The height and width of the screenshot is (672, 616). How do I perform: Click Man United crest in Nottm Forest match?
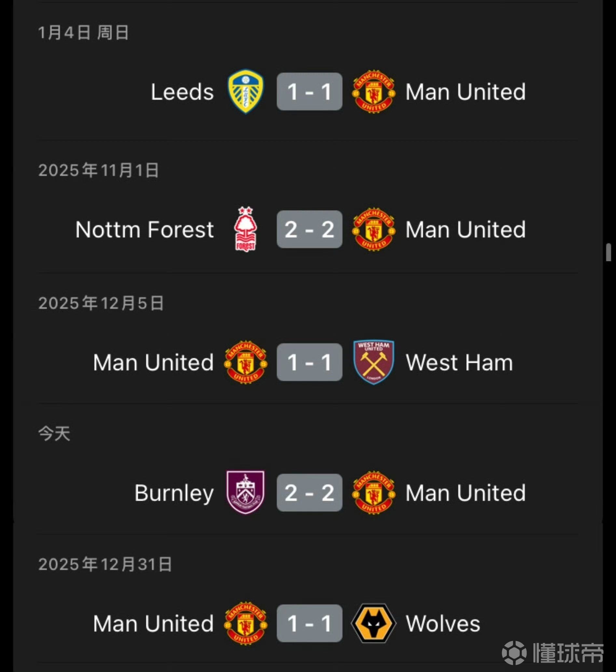pyautogui.click(x=374, y=229)
